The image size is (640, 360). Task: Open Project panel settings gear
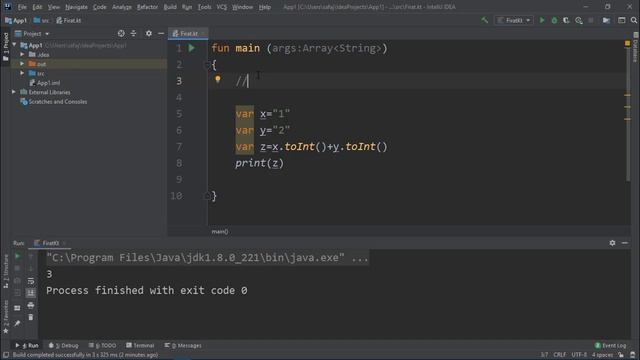point(149,33)
